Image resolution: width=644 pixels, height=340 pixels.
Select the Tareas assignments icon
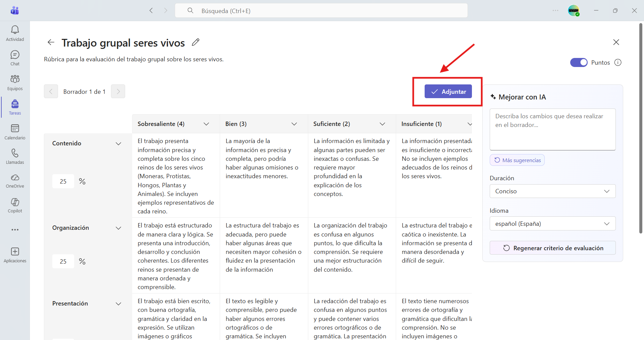tap(15, 107)
